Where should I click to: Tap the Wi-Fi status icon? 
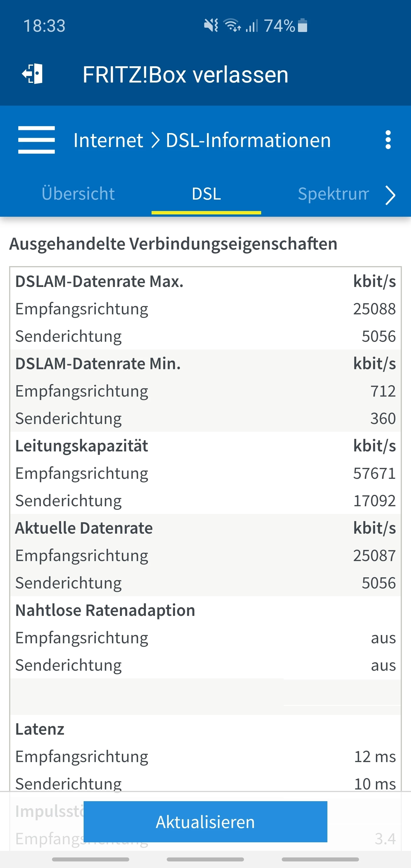pos(232,26)
